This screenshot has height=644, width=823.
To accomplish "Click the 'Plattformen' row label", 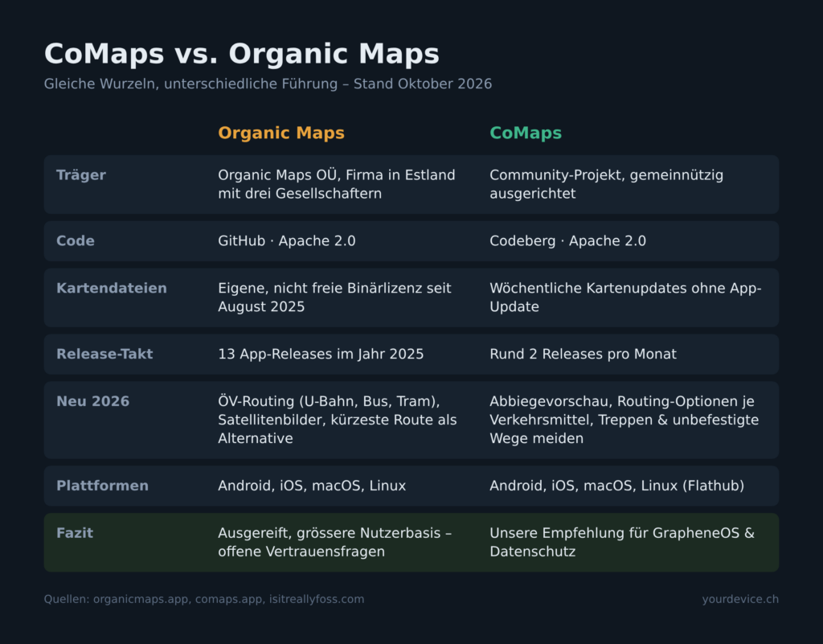I will coord(102,486).
